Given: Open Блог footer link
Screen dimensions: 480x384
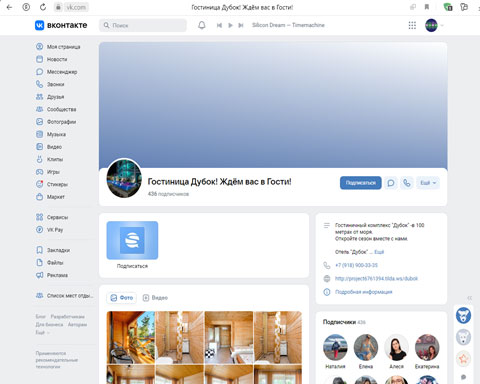Looking at the screenshot, I should tap(40, 316).
